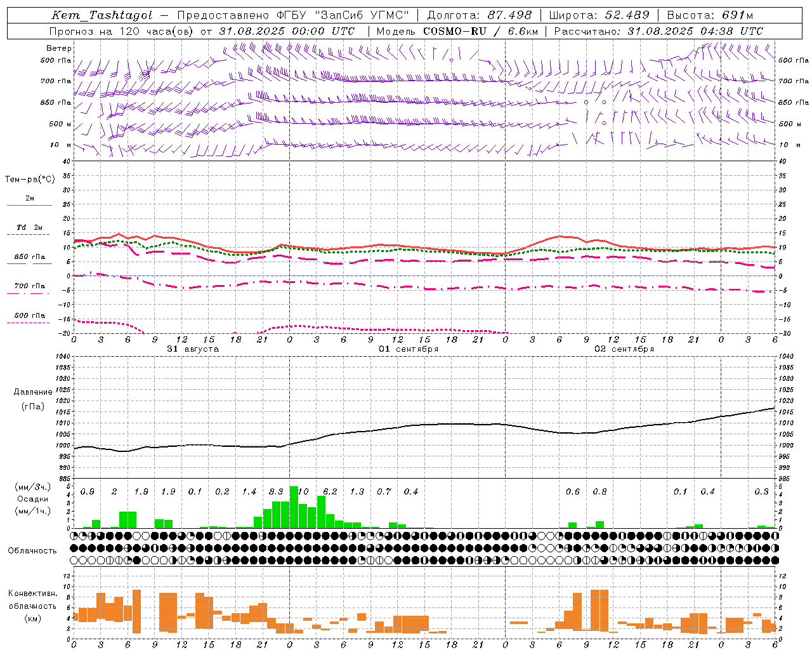Click the Высота: 691м value
812x650 pixels.
point(710,15)
